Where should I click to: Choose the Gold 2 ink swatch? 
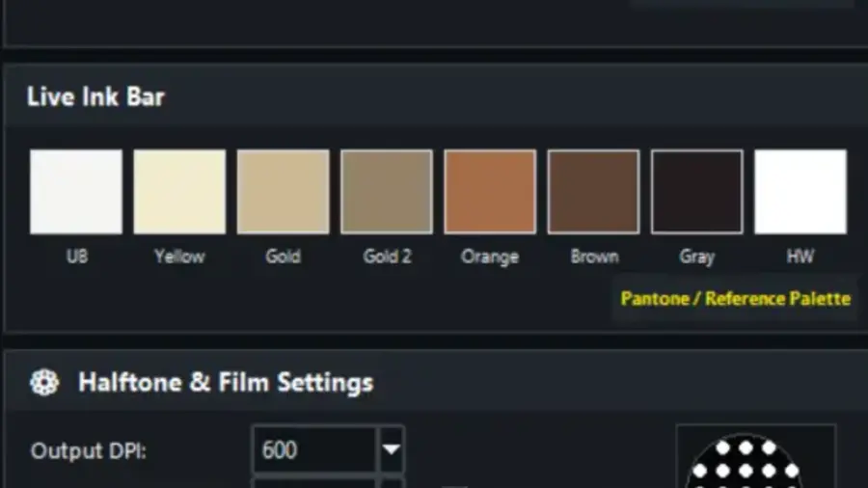(387, 191)
